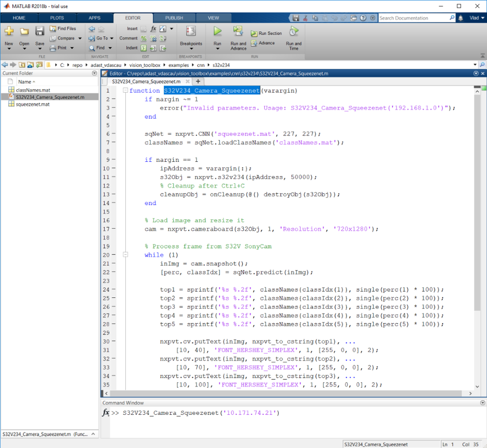Viewport: 487px width, 448px height.
Task: Switch to the PLOTS tab
Action: coord(57,18)
